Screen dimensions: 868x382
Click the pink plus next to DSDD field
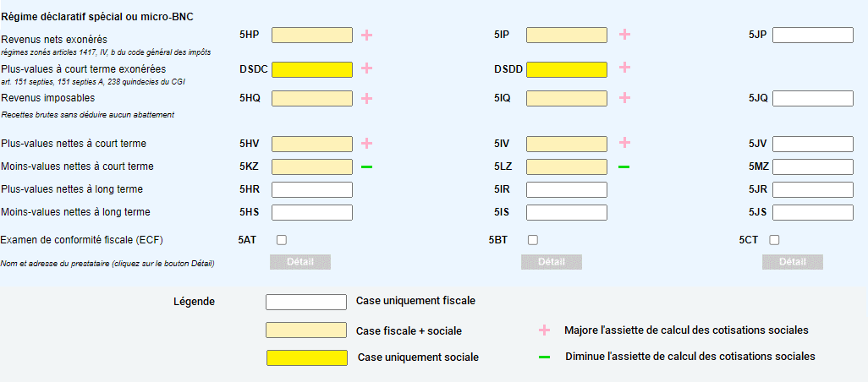click(624, 68)
